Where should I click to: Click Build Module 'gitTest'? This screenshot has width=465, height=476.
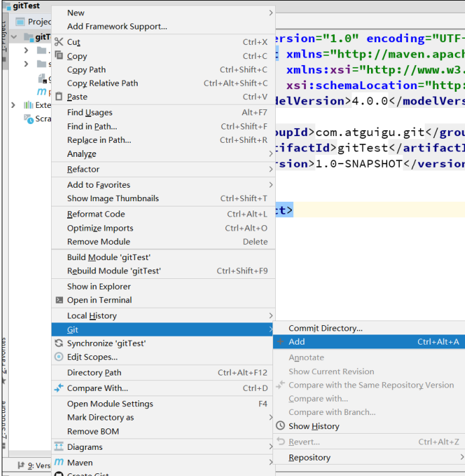(x=109, y=257)
